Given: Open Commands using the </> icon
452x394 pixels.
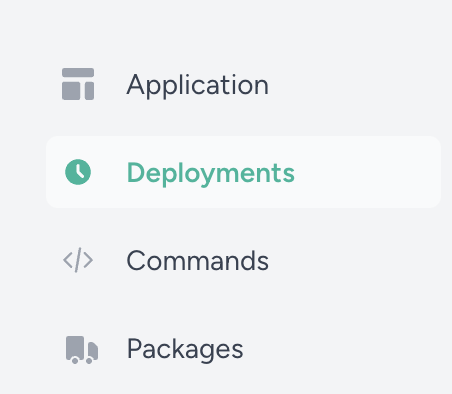Looking at the screenshot, I should pos(78,260).
